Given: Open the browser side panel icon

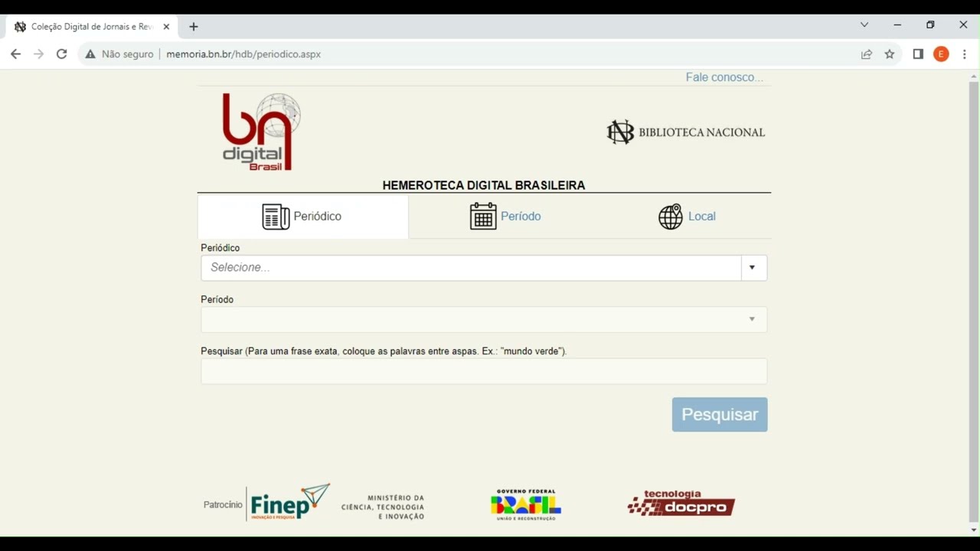Looking at the screenshot, I should click(x=918, y=54).
